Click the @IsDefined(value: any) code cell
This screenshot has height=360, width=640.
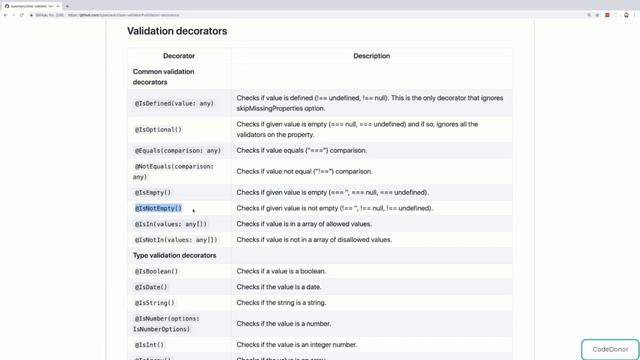pos(174,103)
